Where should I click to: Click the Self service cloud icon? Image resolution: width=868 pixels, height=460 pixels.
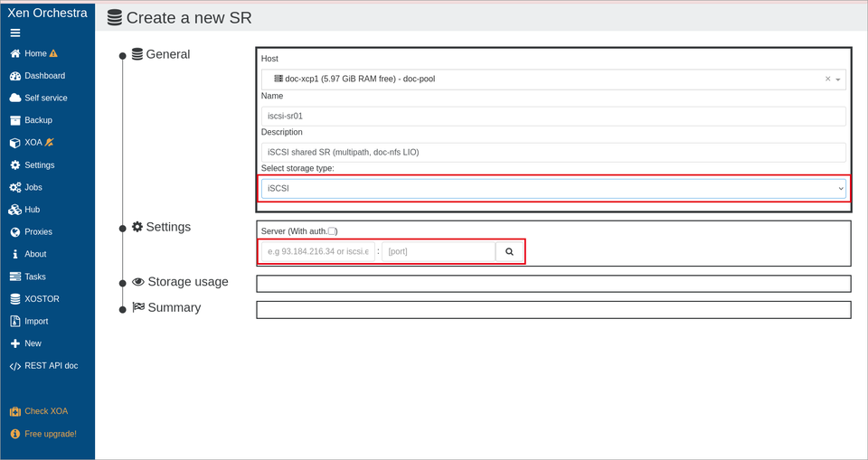click(x=15, y=98)
